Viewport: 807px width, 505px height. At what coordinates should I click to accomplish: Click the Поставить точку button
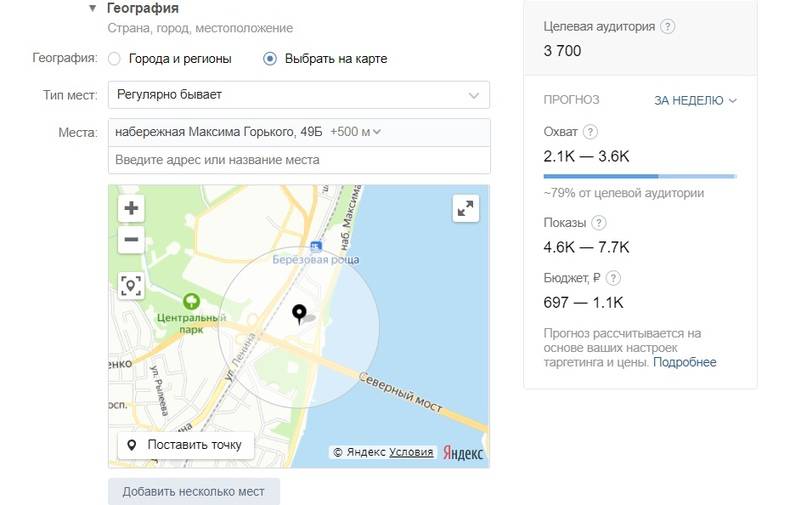tap(186, 445)
